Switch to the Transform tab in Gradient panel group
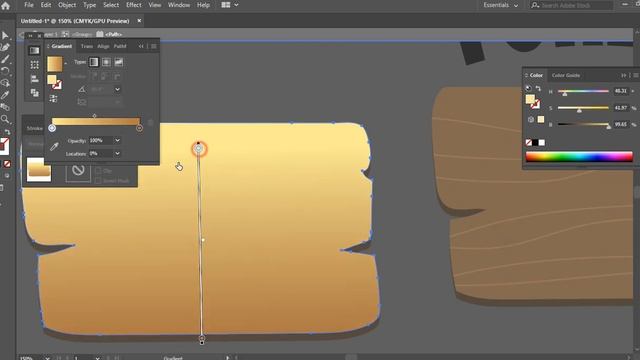The image size is (640, 360). [87, 46]
